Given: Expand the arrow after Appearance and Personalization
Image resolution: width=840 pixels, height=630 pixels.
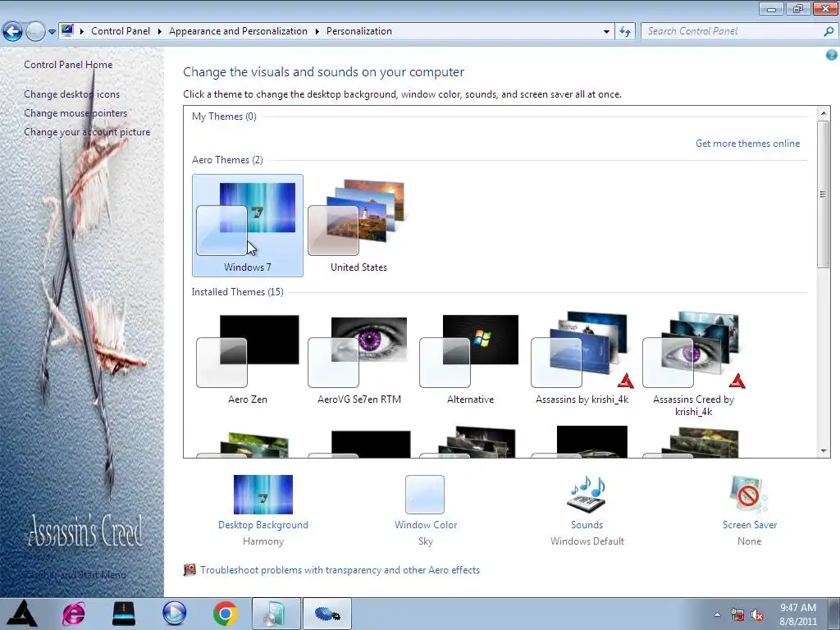Looking at the screenshot, I should point(317,32).
